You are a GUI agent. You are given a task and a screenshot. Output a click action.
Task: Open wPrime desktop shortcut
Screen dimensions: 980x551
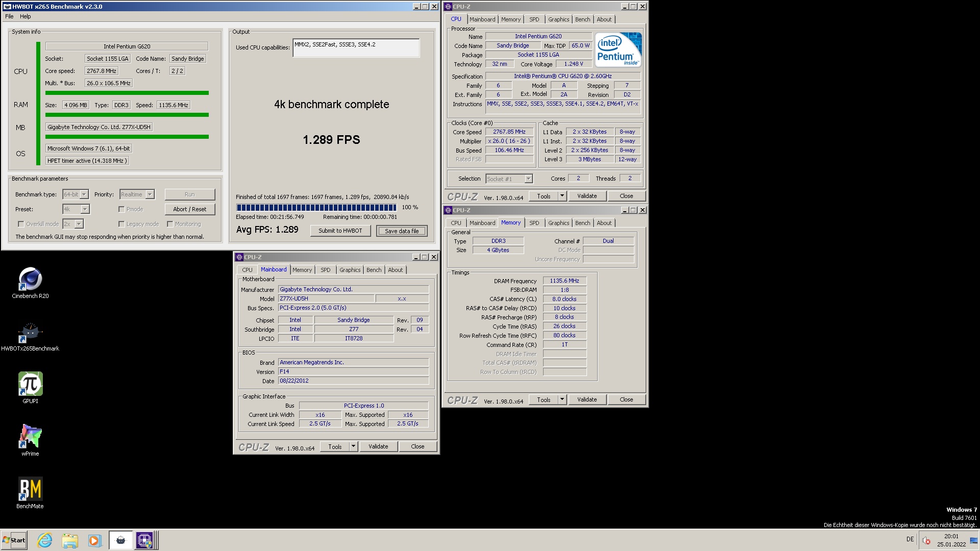[x=30, y=440]
